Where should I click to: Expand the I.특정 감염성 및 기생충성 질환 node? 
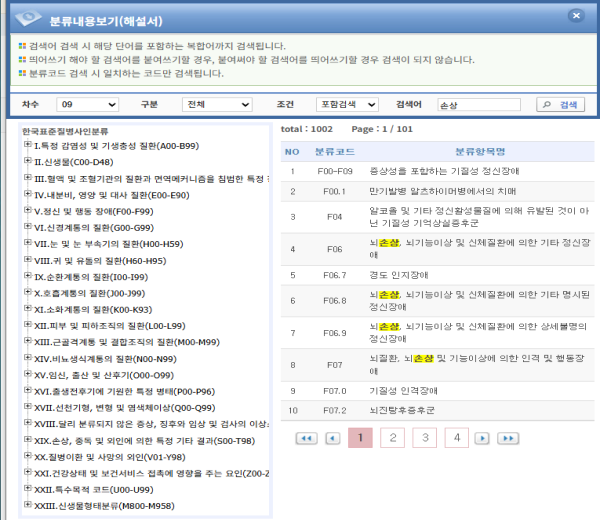tap(27, 146)
